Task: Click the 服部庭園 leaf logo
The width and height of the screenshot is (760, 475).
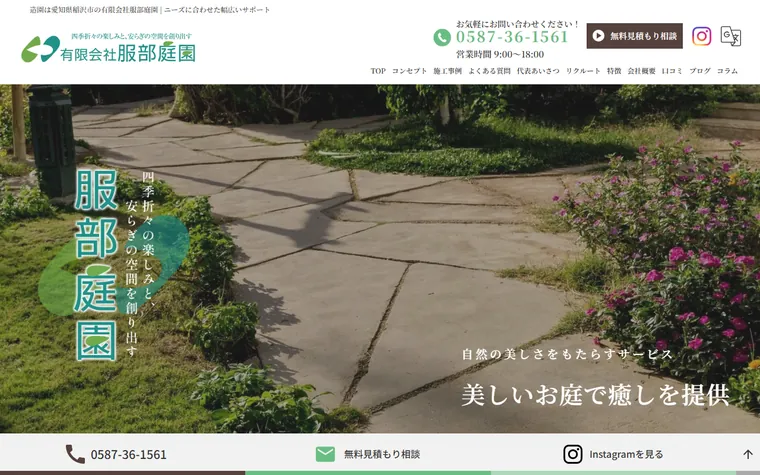Action: click(40, 49)
